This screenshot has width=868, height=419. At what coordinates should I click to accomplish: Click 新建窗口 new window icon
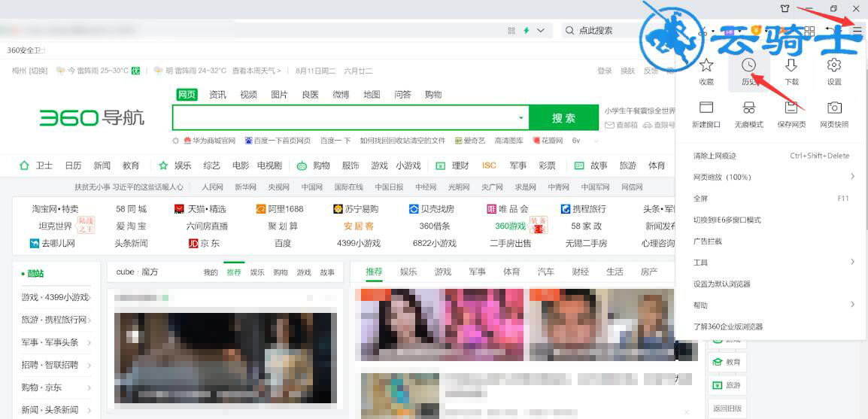pos(706,108)
